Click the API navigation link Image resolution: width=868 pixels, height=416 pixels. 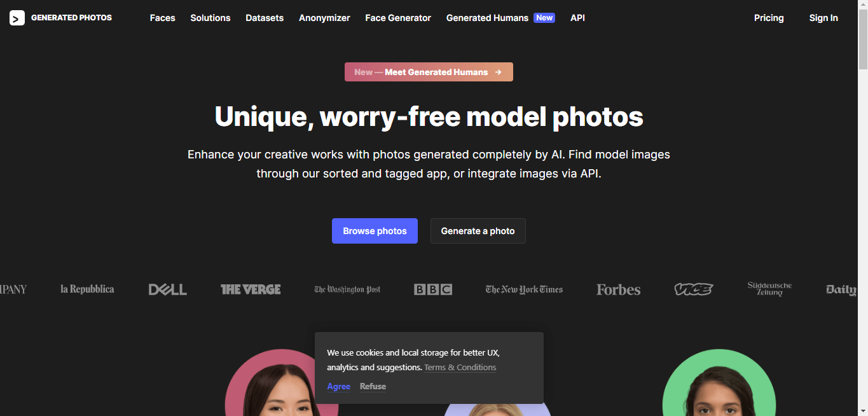point(577,18)
